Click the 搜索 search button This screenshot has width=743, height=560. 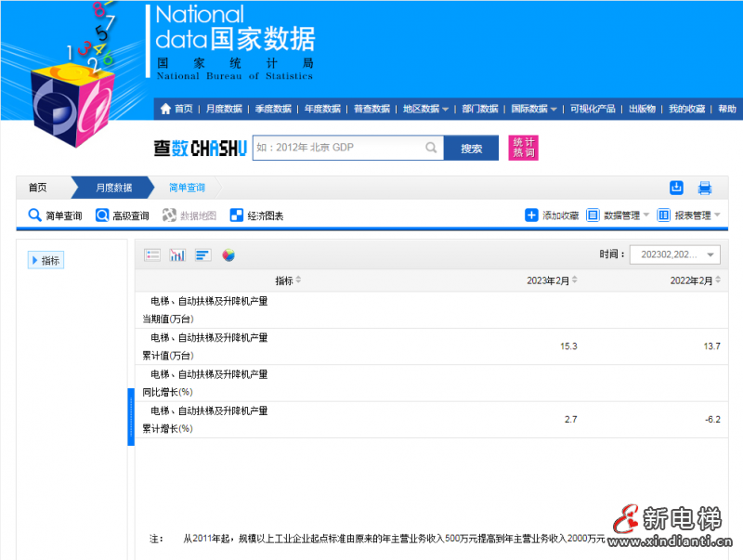click(x=470, y=148)
